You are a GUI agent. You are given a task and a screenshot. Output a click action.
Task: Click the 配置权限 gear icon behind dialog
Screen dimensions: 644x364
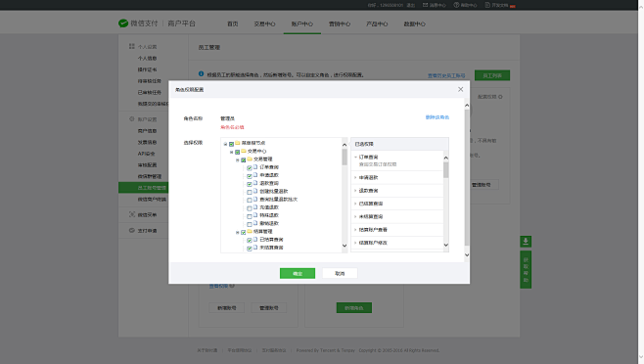[500, 97]
